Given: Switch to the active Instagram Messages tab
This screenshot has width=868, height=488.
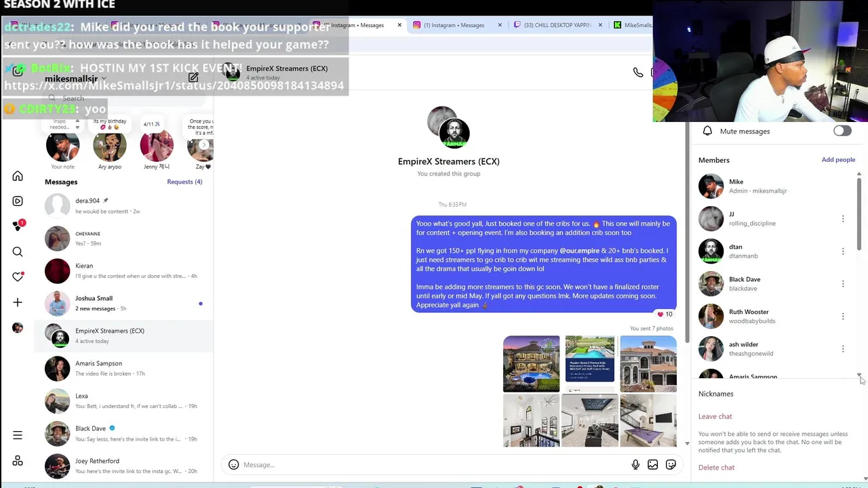Looking at the screenshot, I should pos(356,25).
